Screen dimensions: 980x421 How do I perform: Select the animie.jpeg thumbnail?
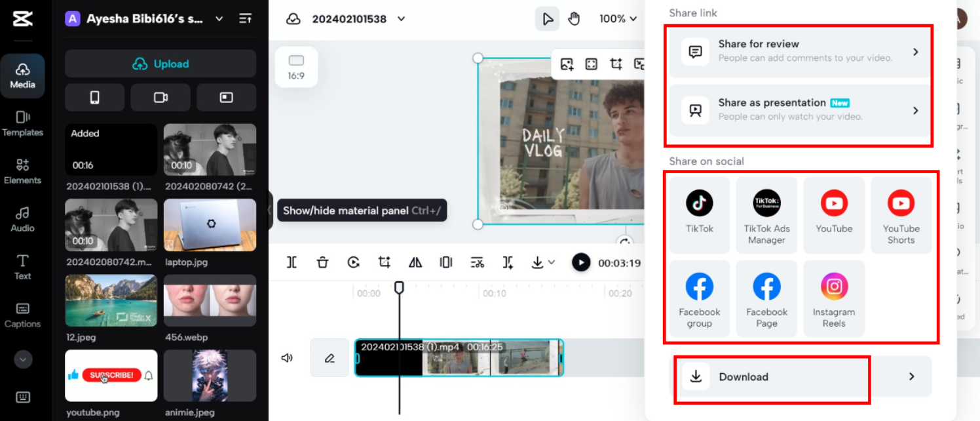pyautogui.click(x=210, y=376)
